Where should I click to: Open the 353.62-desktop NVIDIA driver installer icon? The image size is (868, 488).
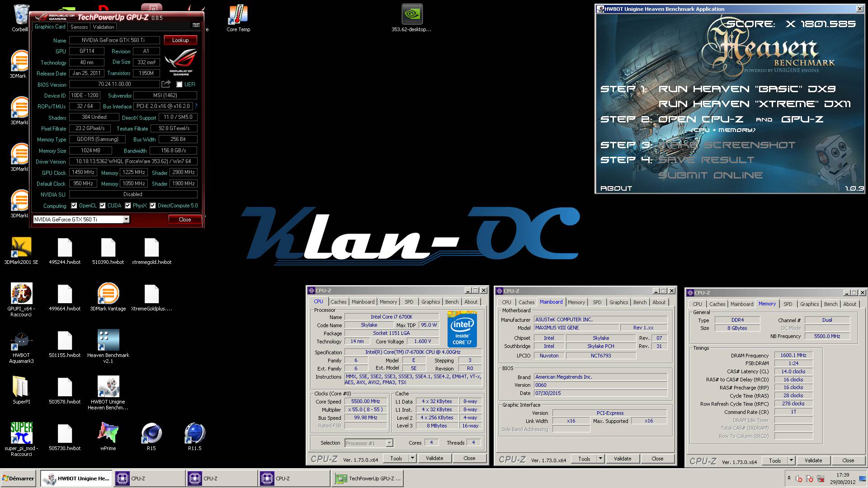coord(411,18)
